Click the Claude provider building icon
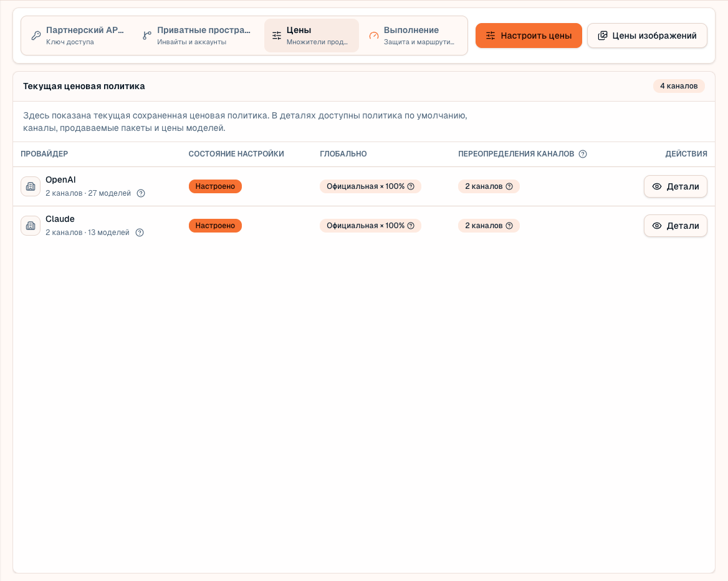This screenshot has width=728, height=581. [31, 226]
